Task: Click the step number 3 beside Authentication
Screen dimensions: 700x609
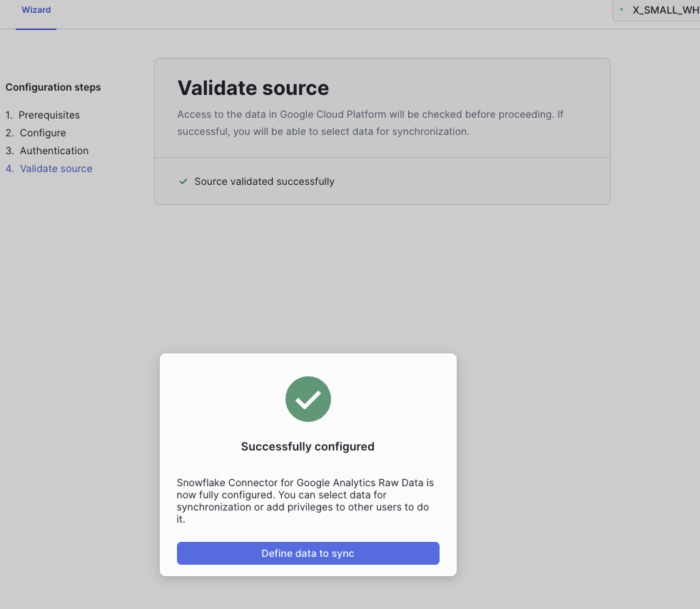Action: click(9, 151)
